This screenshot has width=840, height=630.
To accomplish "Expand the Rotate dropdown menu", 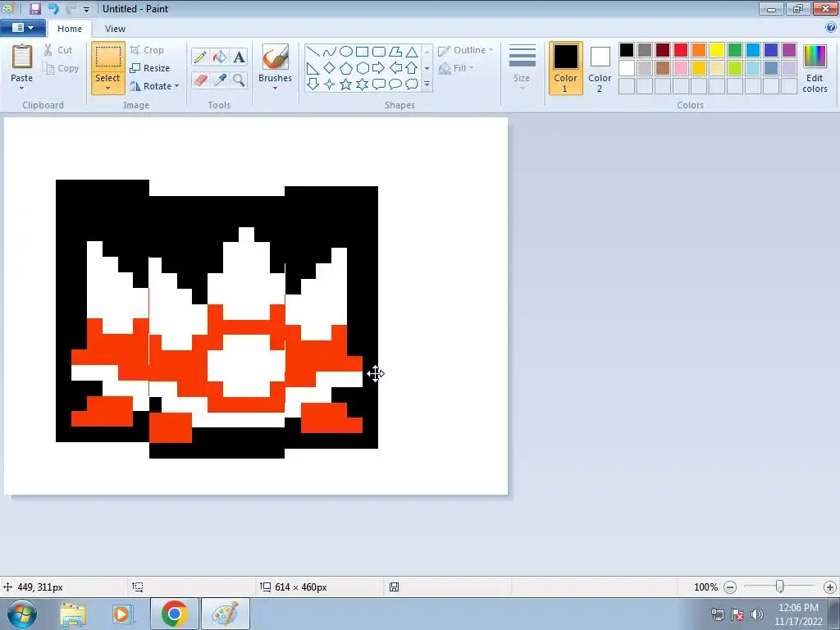I will (x=177, y=85).
